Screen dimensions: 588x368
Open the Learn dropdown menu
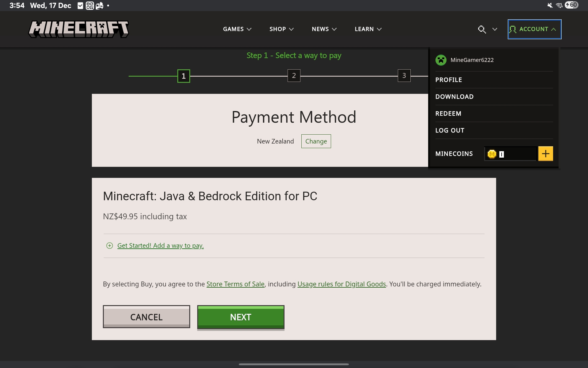pyautogui.click(x=368, y=29)
